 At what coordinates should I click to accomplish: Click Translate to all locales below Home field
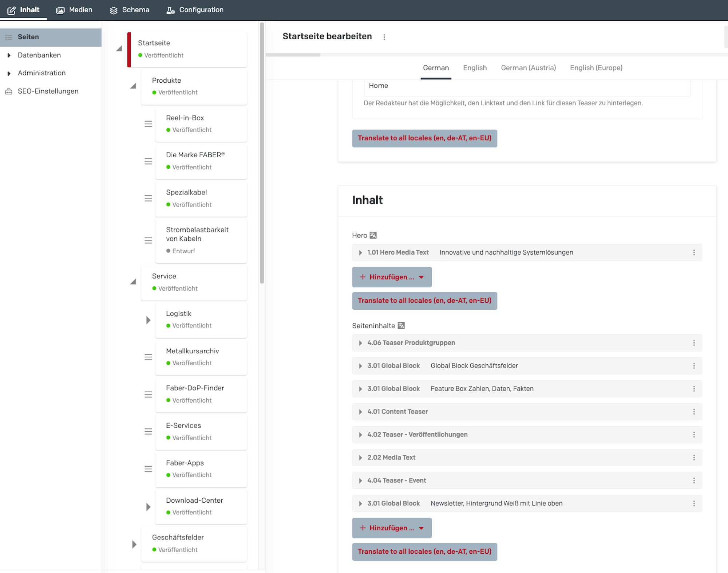[x=424, y=138]
